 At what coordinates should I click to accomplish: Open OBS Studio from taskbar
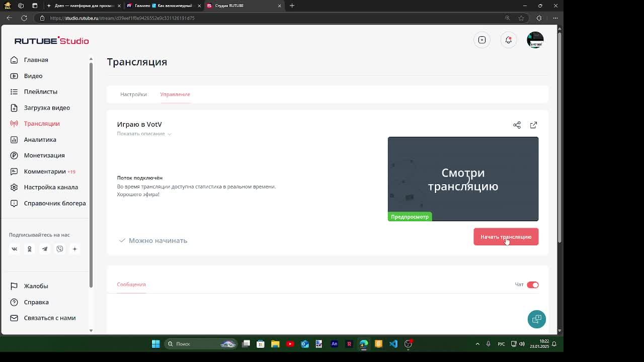pyautogui.click(x=408, y=344)
